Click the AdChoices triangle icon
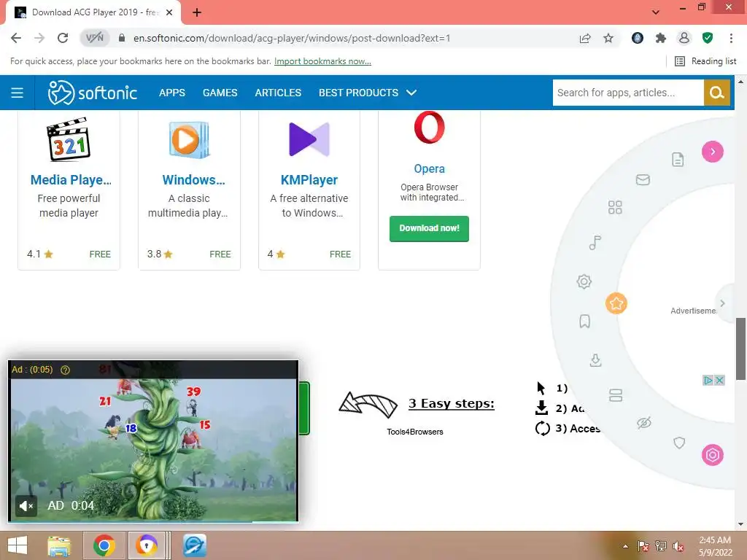This screenshot has width=747, height=560. click(708, 380)
